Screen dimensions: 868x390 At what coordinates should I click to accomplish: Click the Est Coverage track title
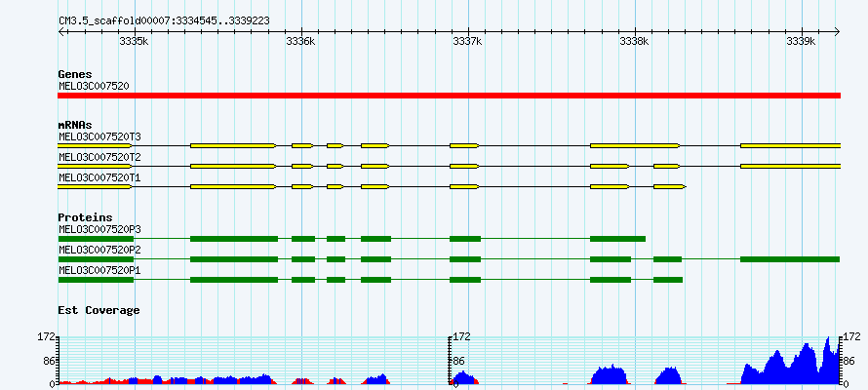pyautogui.click(x=99, y=310)
